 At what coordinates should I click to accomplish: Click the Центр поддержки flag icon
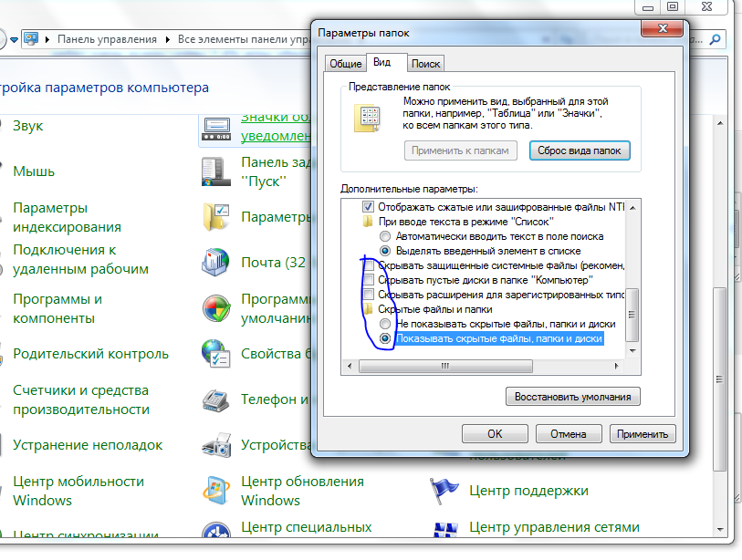point(444,491)
